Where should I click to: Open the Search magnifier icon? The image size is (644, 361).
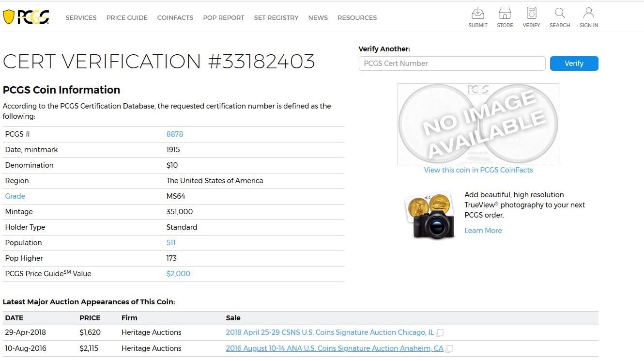click(560, 13)
